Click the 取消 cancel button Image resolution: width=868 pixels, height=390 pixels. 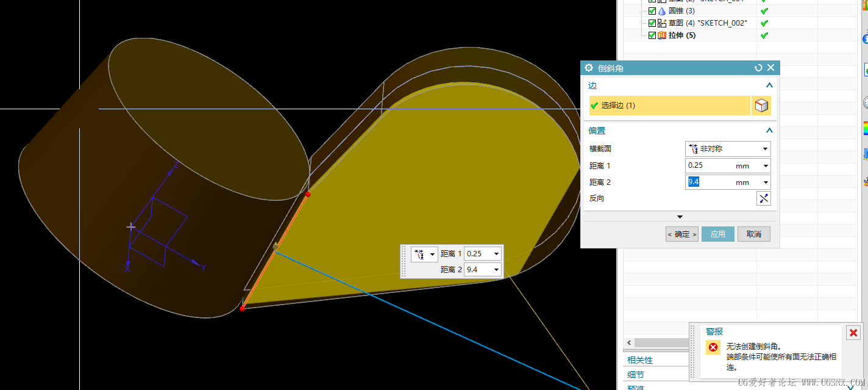point(754,234)
